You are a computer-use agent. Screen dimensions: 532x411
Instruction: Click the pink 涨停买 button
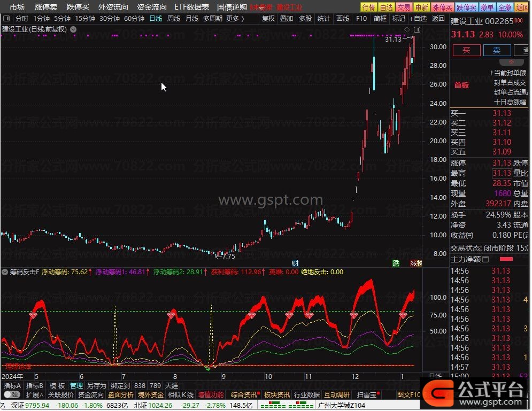442,7
